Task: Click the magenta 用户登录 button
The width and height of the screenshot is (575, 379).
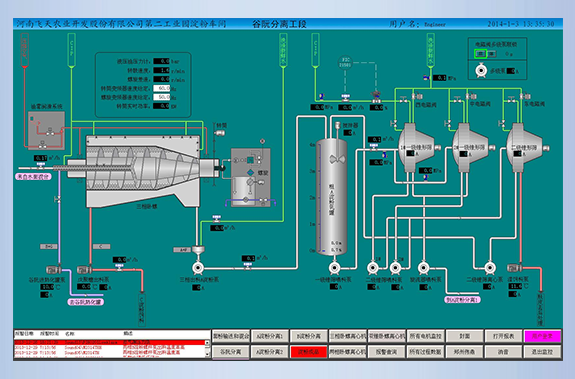Action: (x=542, y=336)
